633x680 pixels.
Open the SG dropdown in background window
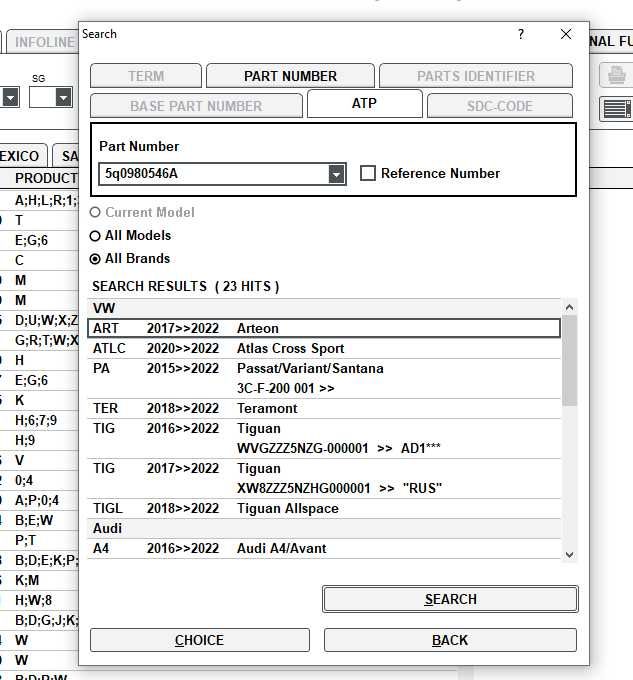click(63, 97)
